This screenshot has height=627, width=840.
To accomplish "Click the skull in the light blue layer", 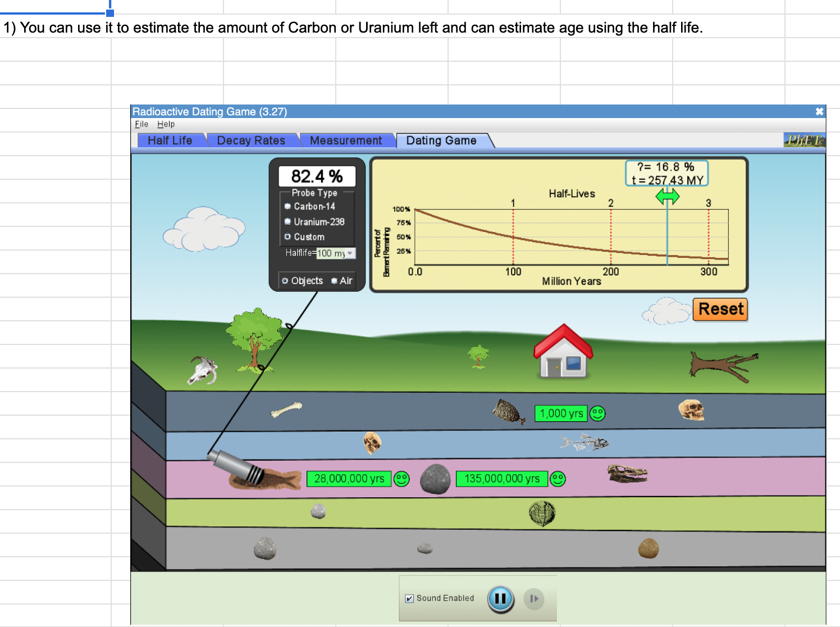I will coord(372,443).
